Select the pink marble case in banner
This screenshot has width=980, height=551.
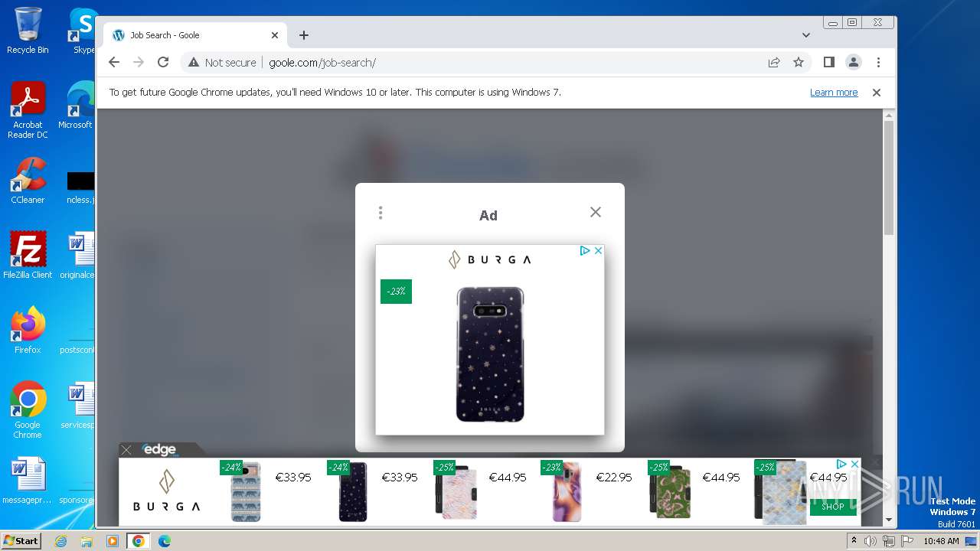pyautogui.click(x=456, y=494)
